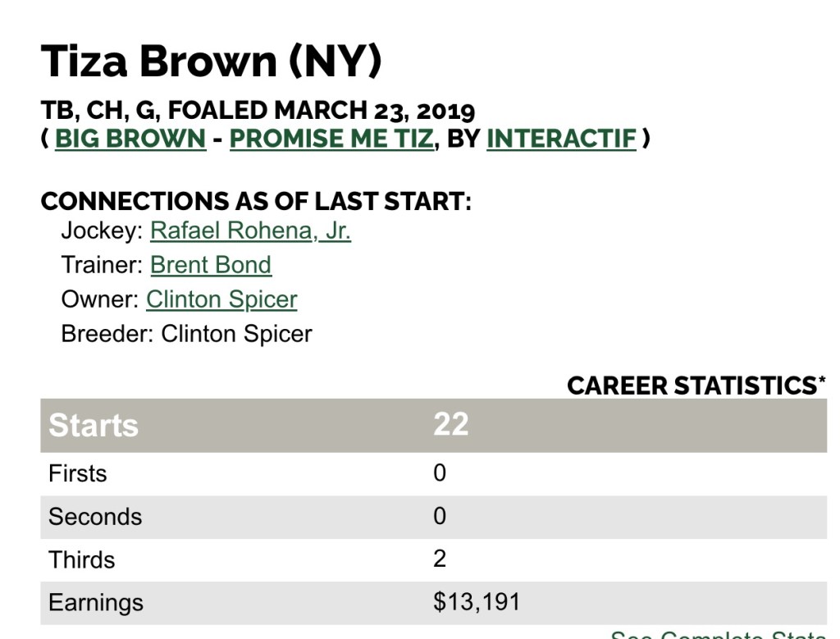
Task: Open jockey Rafael Rohena, Jr. link
Action: (250, 230)
